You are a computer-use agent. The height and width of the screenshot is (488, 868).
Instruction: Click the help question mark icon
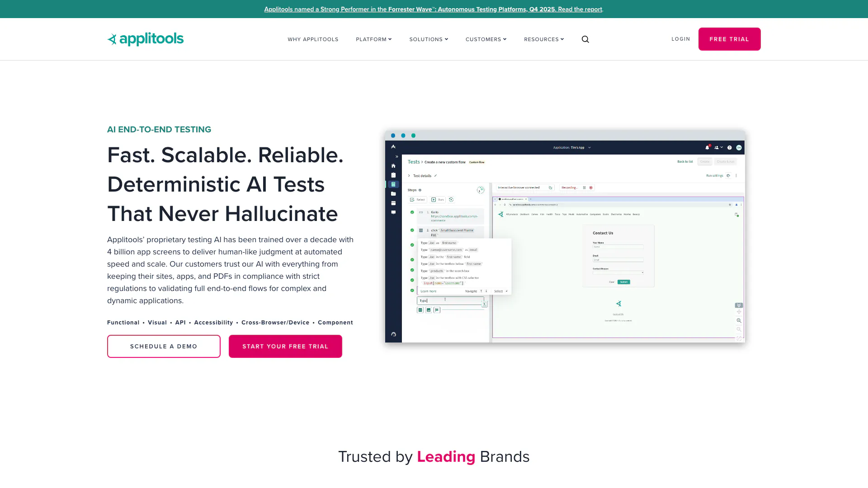pyautogui.click(x=729, y=147)
